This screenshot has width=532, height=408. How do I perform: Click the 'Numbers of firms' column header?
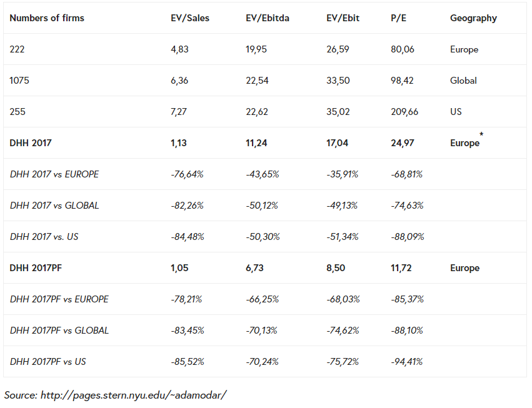pyautogui.click(x=47, y=18)
